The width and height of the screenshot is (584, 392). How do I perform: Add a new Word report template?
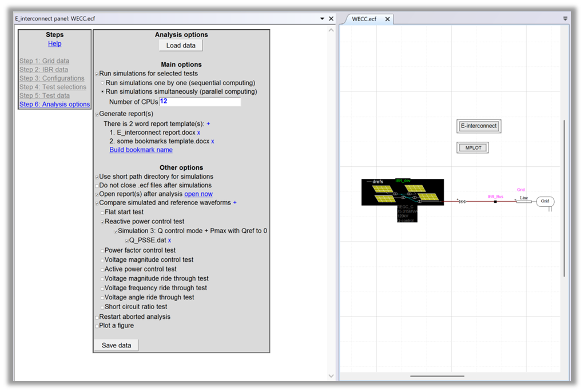point(208,123)
